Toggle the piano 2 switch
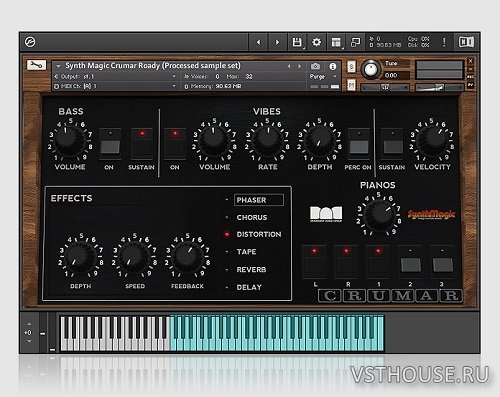Viewport: 500px width, 397px height. [411, 262]
